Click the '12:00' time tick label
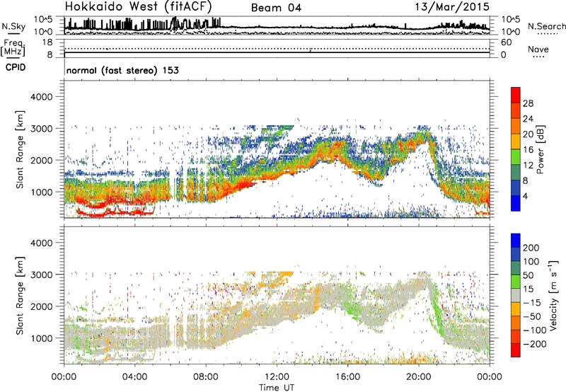The image size is (566, 392). pyautogui.click(x=277, y=377)
